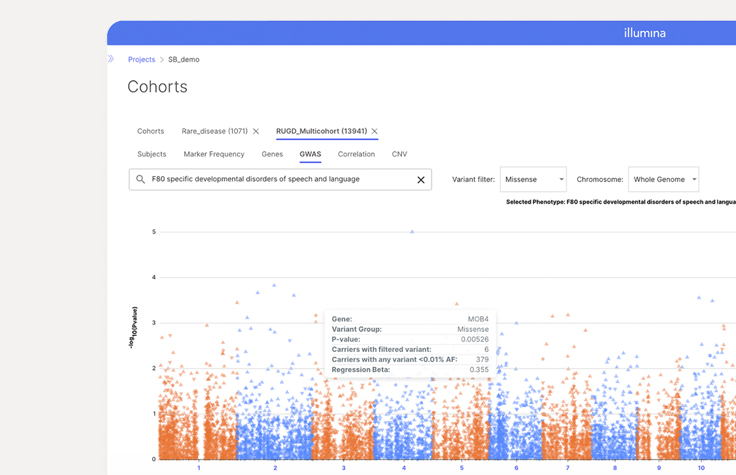Click chromosome 5 axis label

pos(461,468)
